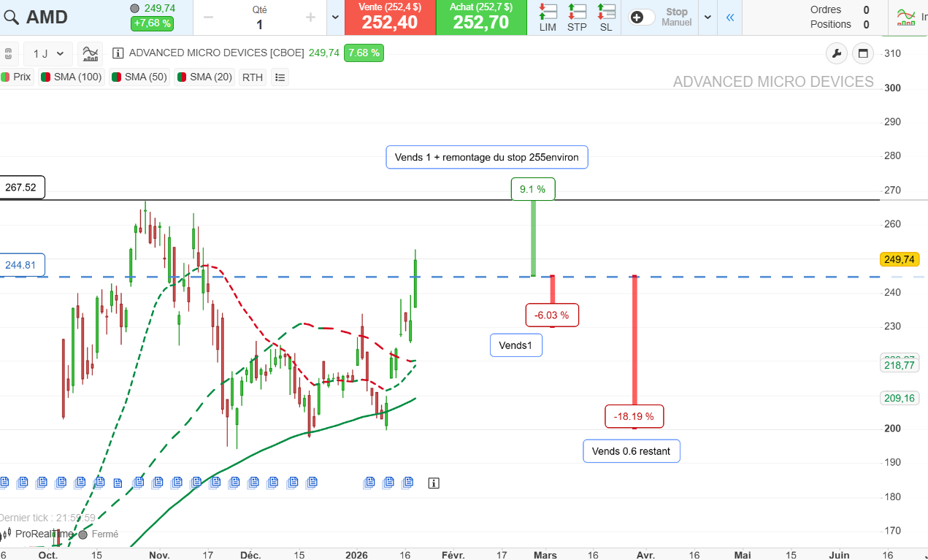Open instrument search with magnifier icon
The image size is (928, 560).
pyautogui.click(x=10, y=18)
